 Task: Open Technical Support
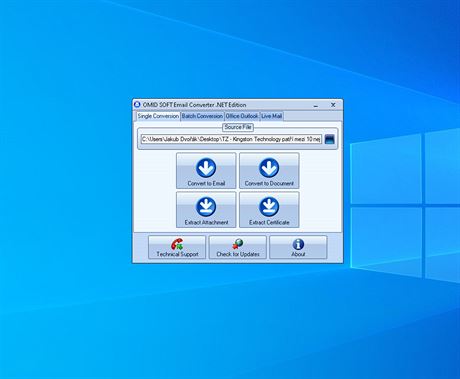tap(177, 247)
